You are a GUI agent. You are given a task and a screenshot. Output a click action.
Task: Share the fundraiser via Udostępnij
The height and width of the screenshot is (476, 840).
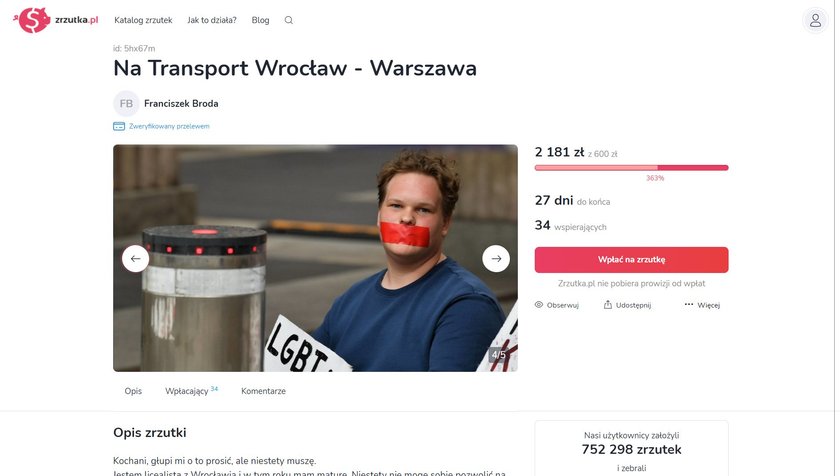pos(627,305)
